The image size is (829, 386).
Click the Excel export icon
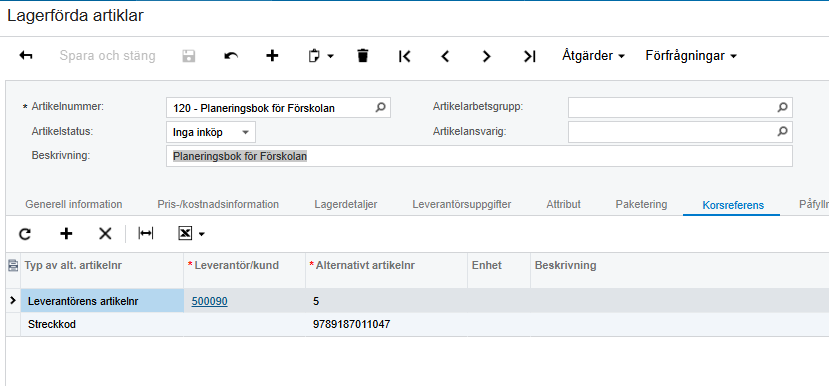[185, 234]
